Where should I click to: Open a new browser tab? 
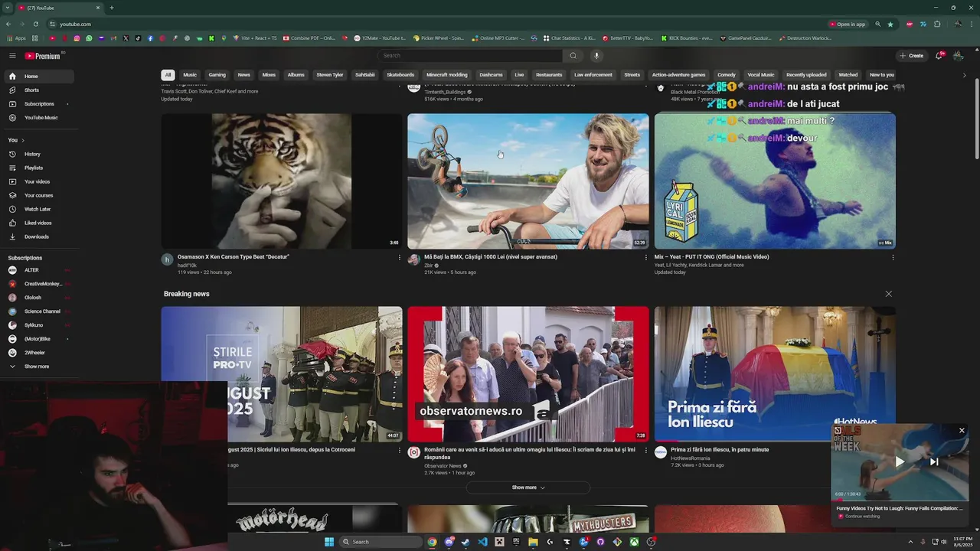coord(112,8)
